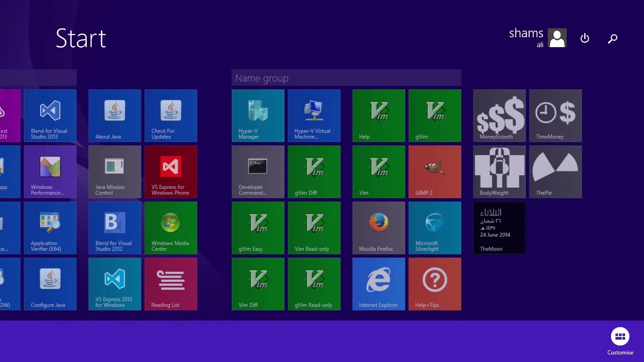Open the Help+Tips tile
The width and height of the screenshot is (644, 362).
coord(435,284)
